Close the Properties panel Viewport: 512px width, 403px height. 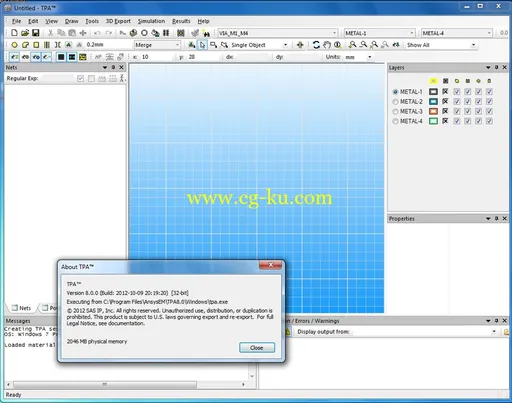(x=505, y=218)
